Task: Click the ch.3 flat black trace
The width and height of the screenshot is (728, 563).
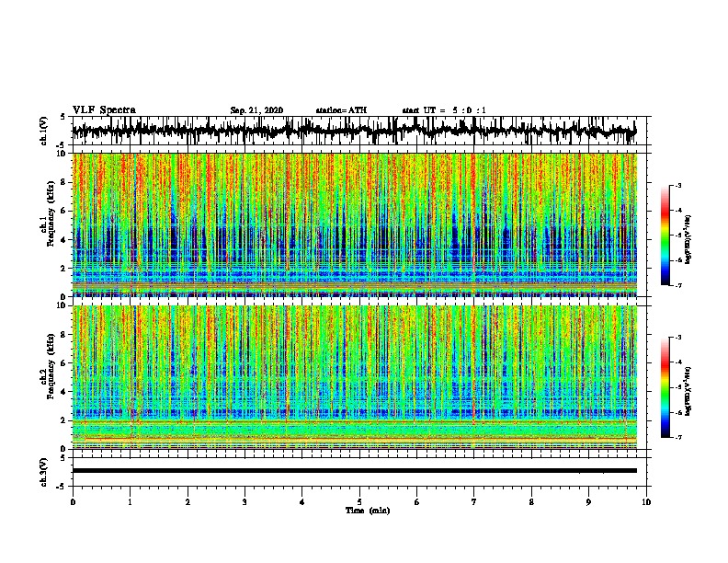Action: pos(354,471)
